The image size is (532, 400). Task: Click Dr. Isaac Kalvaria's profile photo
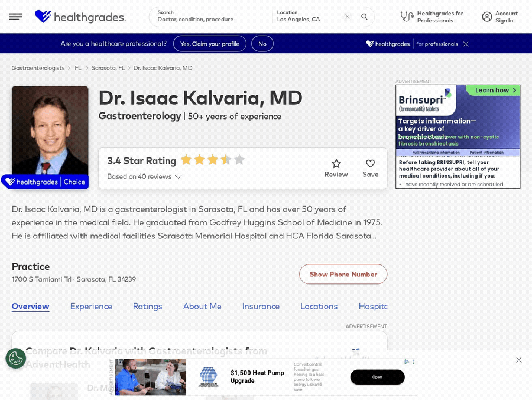point(50,130)
